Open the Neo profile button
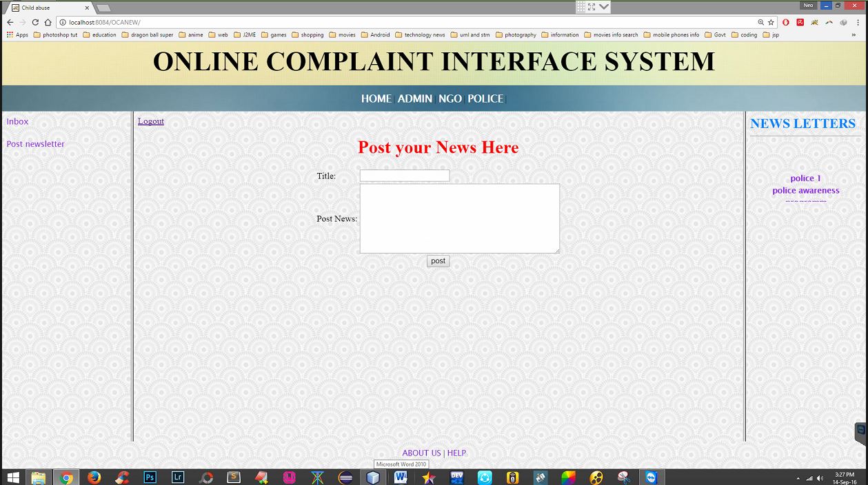 809,6
